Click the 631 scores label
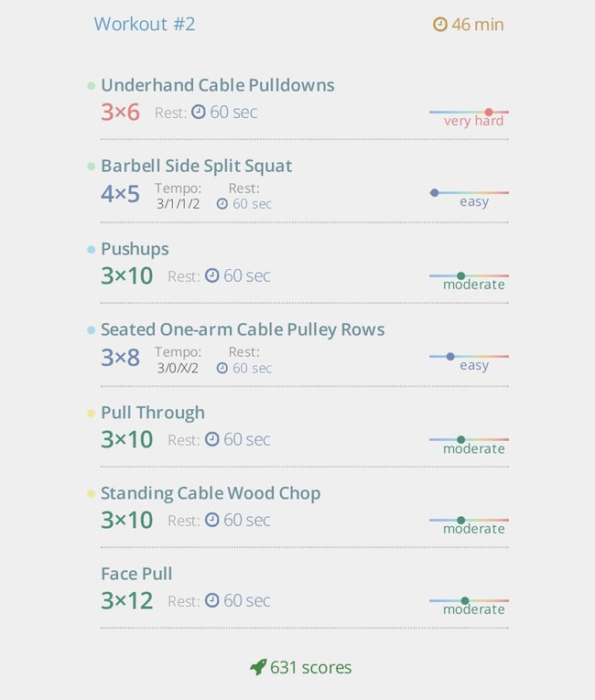595x700 pixels. 311,667
